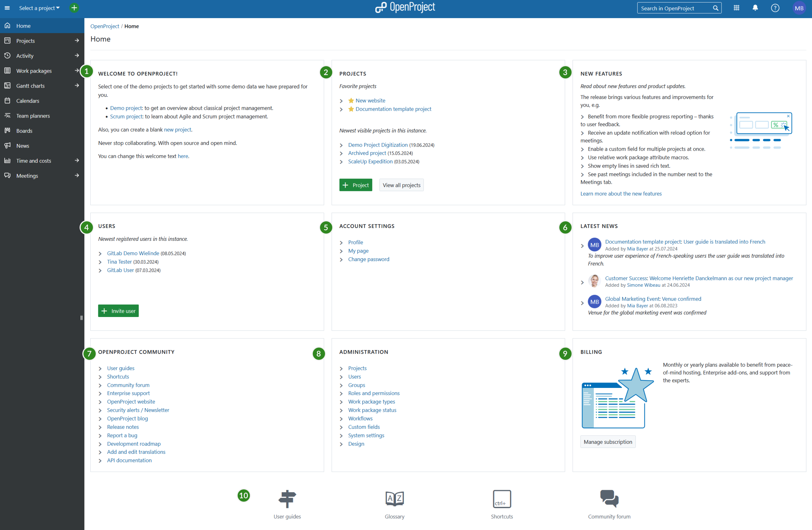The height and width of the screenshot is (530, 812).
Task: Click the Invite user button
Action: click(118, 311)
